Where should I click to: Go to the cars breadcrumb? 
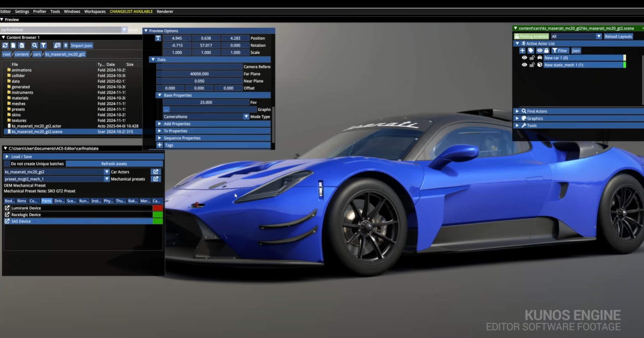[x=37, y=54]
